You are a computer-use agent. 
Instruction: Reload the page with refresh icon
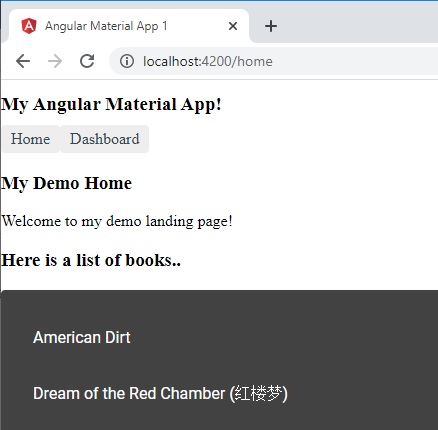[x=87, y=61]
